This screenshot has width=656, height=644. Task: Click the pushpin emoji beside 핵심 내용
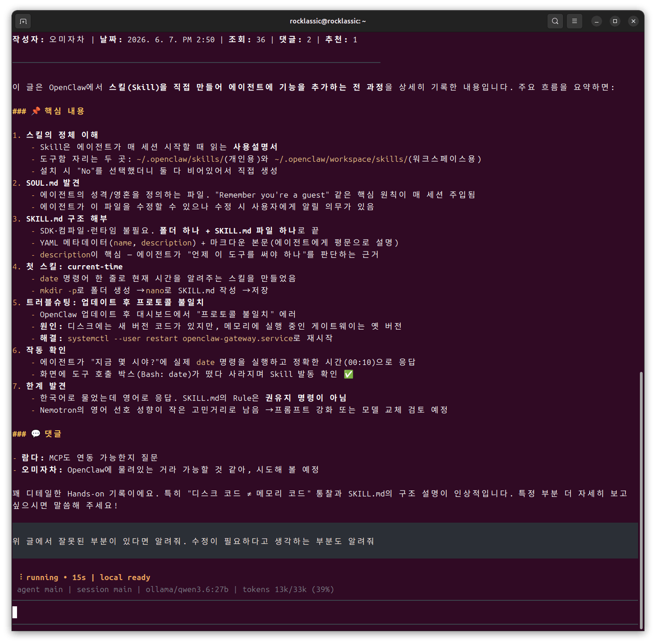point(35,111)
